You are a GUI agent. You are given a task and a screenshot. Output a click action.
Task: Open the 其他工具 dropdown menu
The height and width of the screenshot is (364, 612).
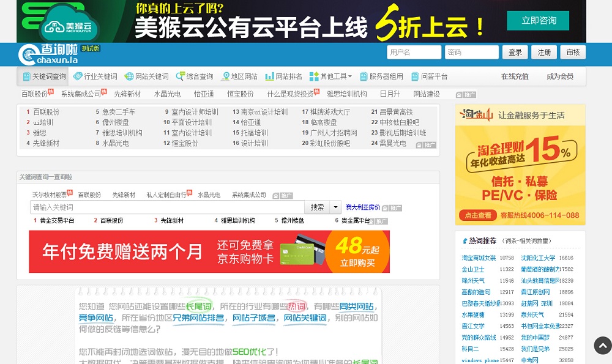pos(330,76)
